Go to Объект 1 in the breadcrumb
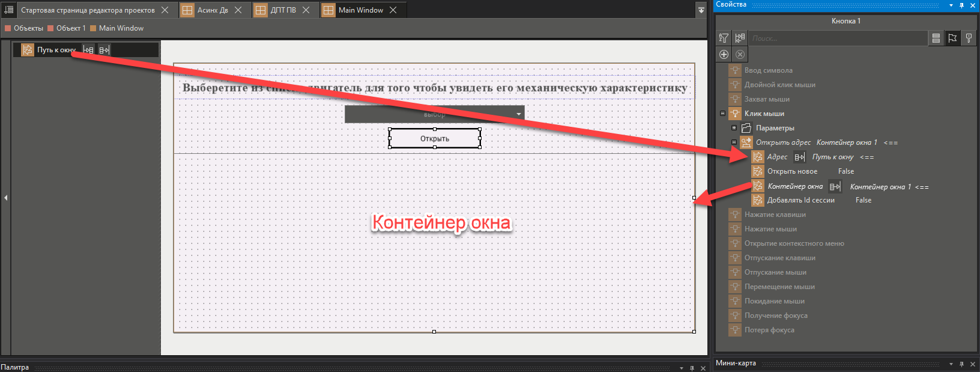The height and width of the screenshot is (372, 980). pos(70,28)
